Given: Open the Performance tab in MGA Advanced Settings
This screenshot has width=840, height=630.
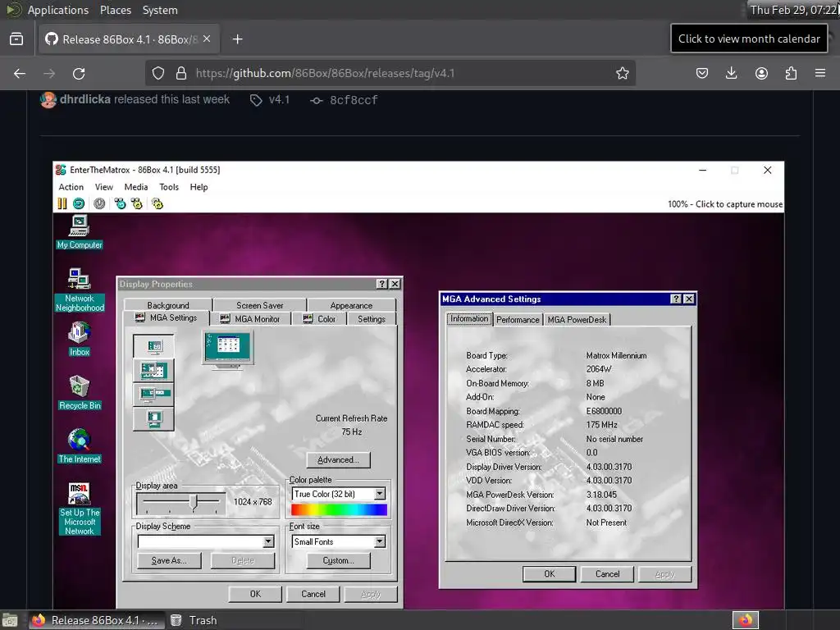Looking at the screenshot, I should [518, 319].
